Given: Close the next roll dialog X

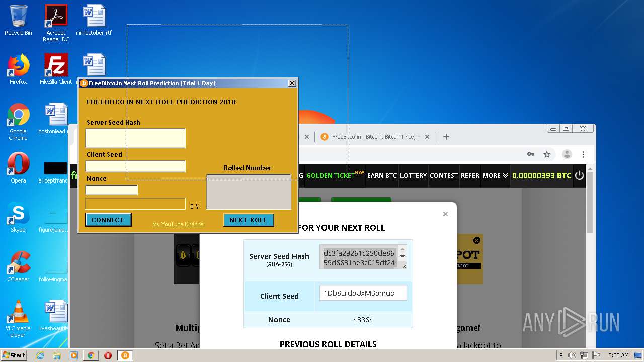Looking at the screenshot, I should click(445, 214).
